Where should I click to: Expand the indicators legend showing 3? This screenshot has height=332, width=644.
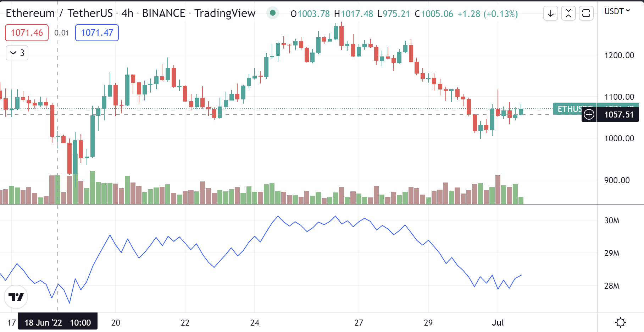[x=17, y=53]
